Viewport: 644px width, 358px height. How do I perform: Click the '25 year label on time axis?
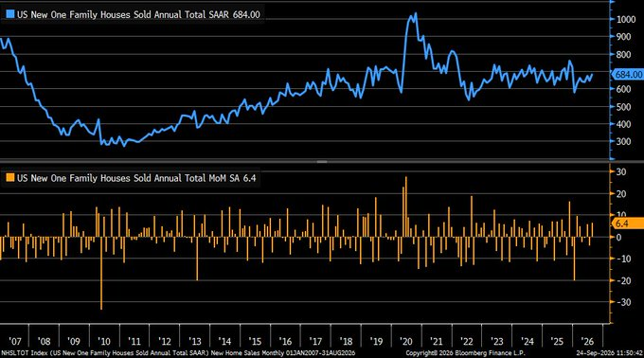coord(557,341)
